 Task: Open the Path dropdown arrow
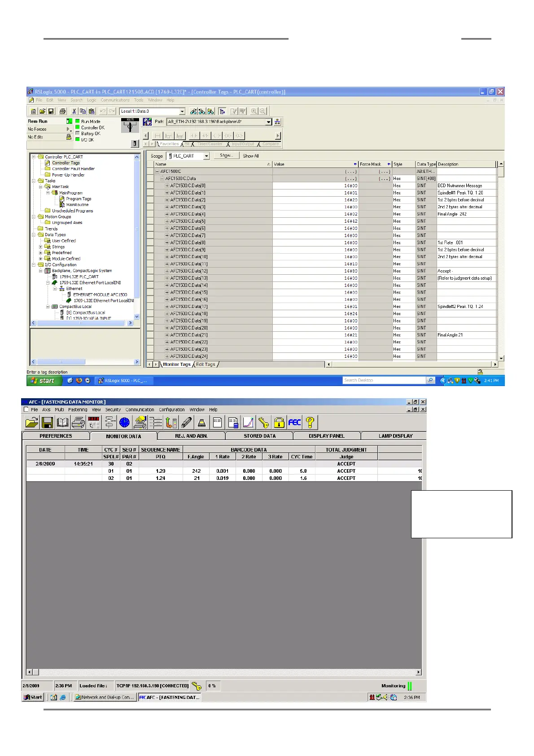pos(268,122)
